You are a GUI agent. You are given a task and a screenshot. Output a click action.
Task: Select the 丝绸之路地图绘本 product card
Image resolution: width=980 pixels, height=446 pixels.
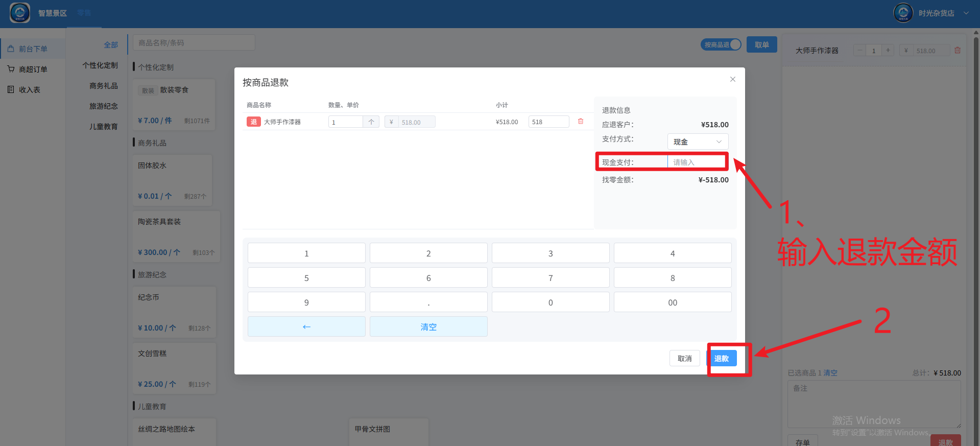point(174,432)
